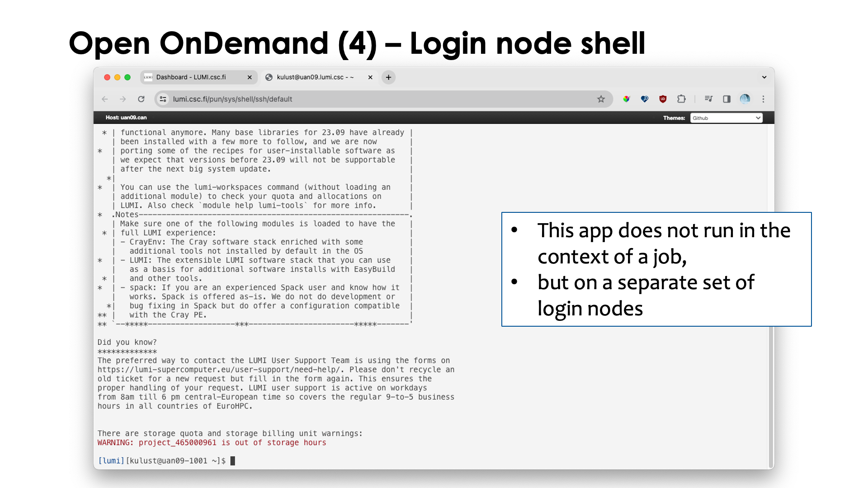Click the red close window button
The width and height of the screenshot is (868, 488).
coord(107,77)
